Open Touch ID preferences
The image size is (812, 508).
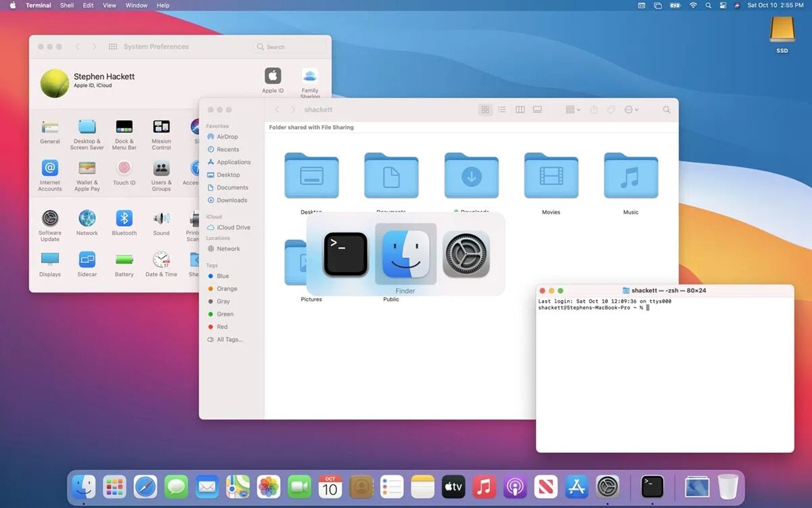pyautogui.click(x=124, y=173)
